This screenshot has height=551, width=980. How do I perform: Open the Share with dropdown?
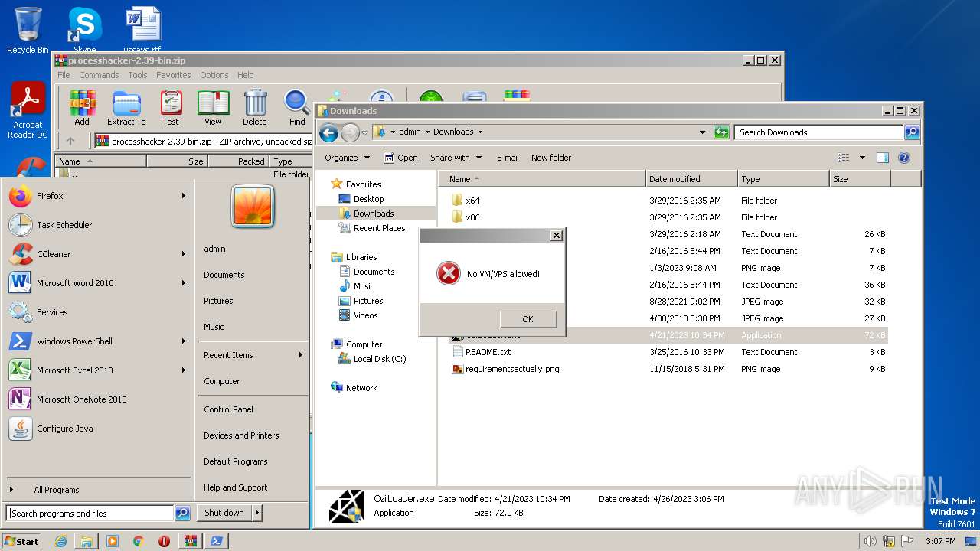[x=456, y=158]
